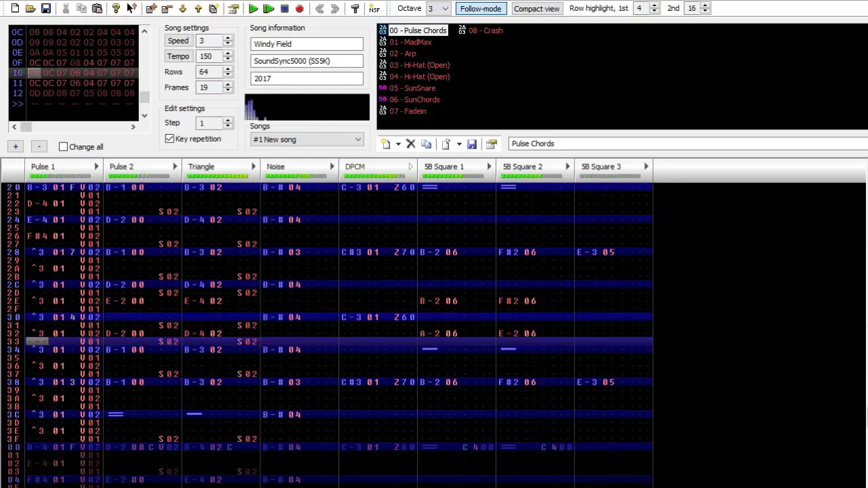868x488 pixels.
Task: Adjust the Frames count stepper
Action: (x=228, y=87)
